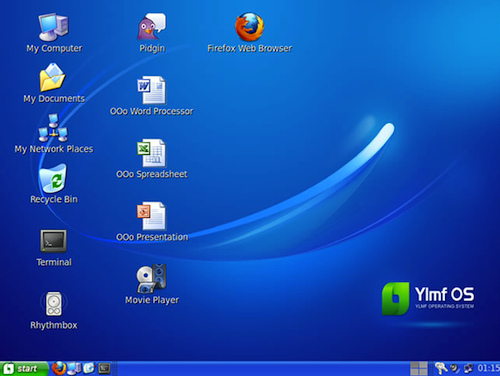Select the Recycle Bin icon
Viewport: 500px width, 376px height.
[53, 178]
